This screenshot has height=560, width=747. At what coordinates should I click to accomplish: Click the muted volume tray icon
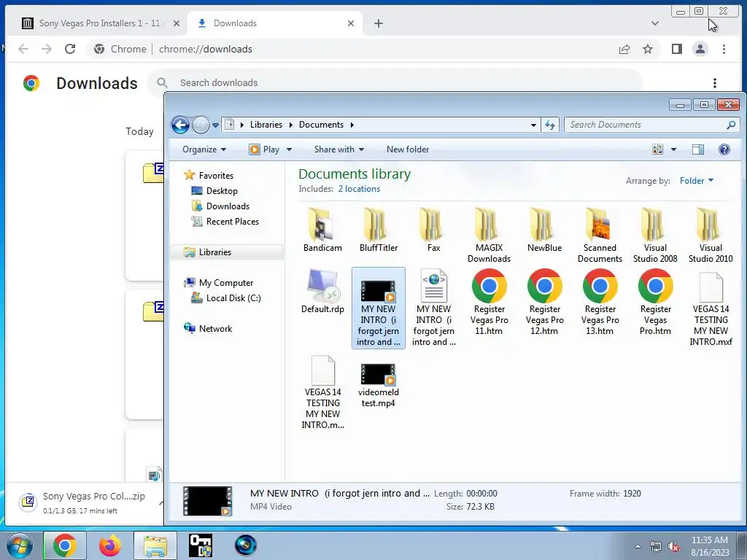click(673, 547)
